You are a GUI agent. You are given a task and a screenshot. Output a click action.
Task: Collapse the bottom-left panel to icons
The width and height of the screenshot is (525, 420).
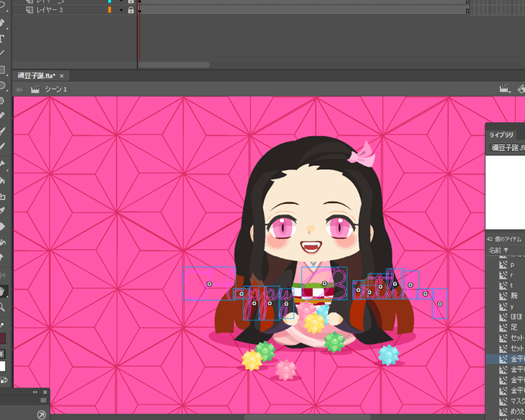[x=35, y=392]
